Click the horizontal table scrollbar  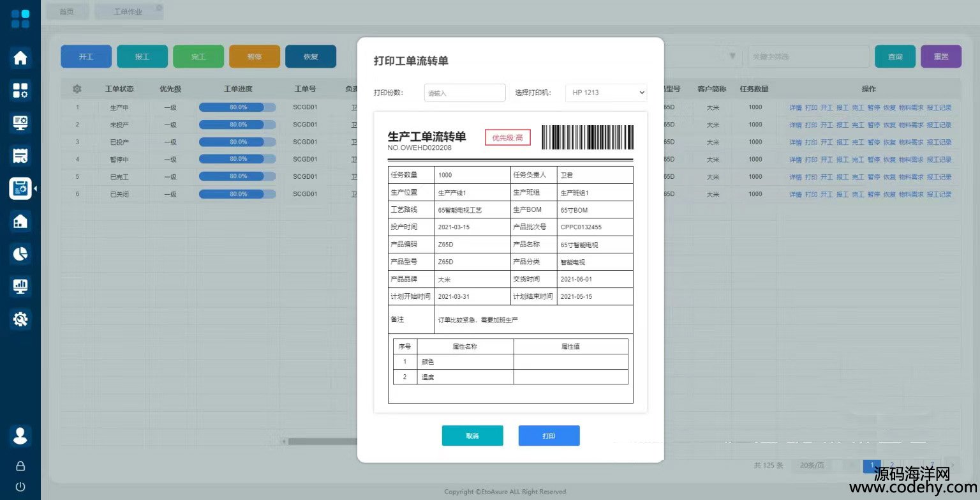[x=322, y=441]
